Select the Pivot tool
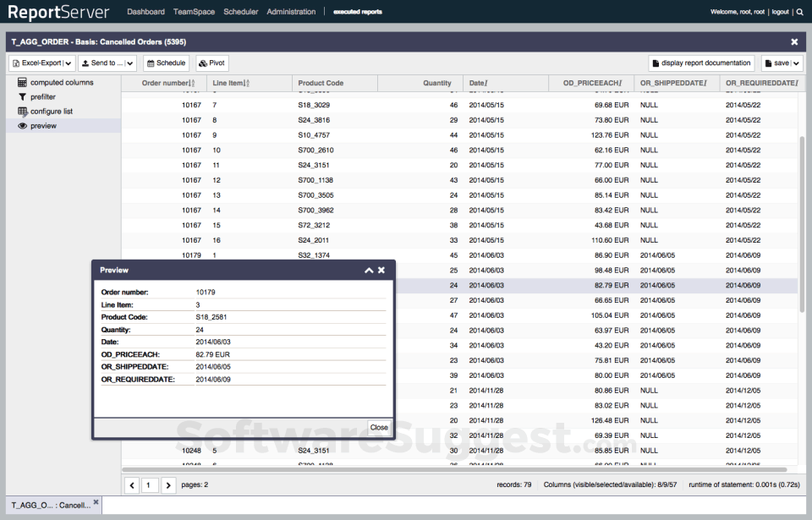This screenshot has width=812, height=520. pos(211,63)
